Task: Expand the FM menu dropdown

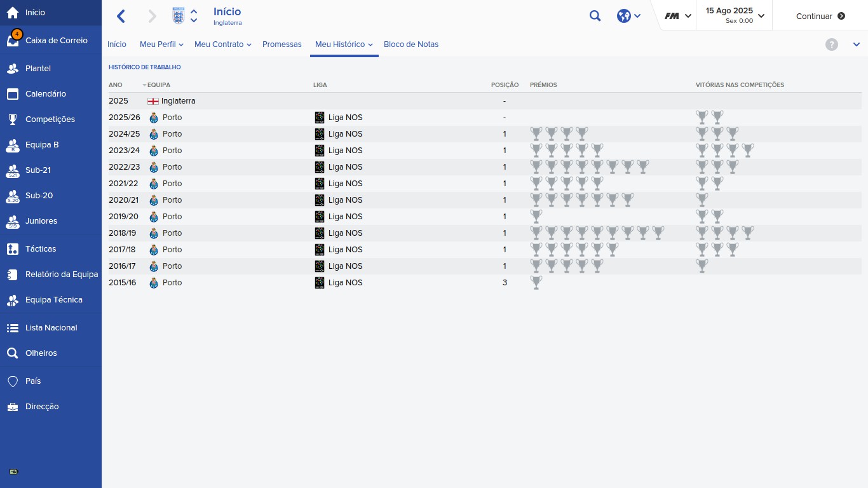Action: click(x=678, y=17)
